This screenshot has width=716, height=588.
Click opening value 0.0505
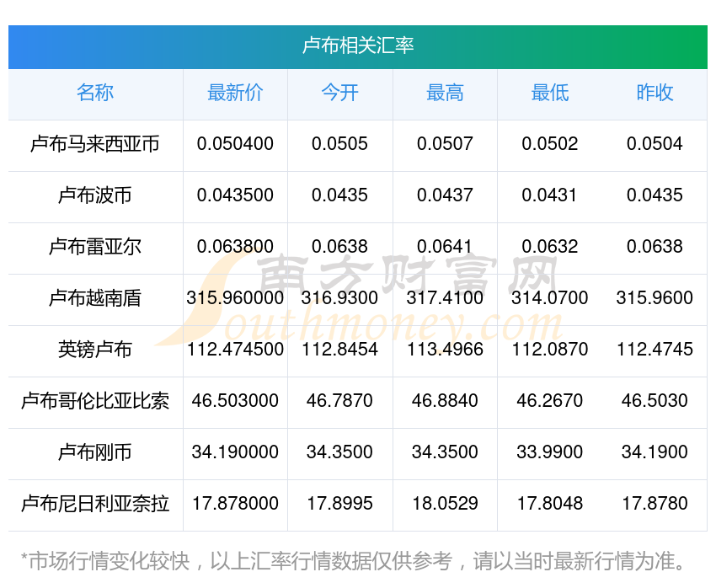tap(339, 144)
